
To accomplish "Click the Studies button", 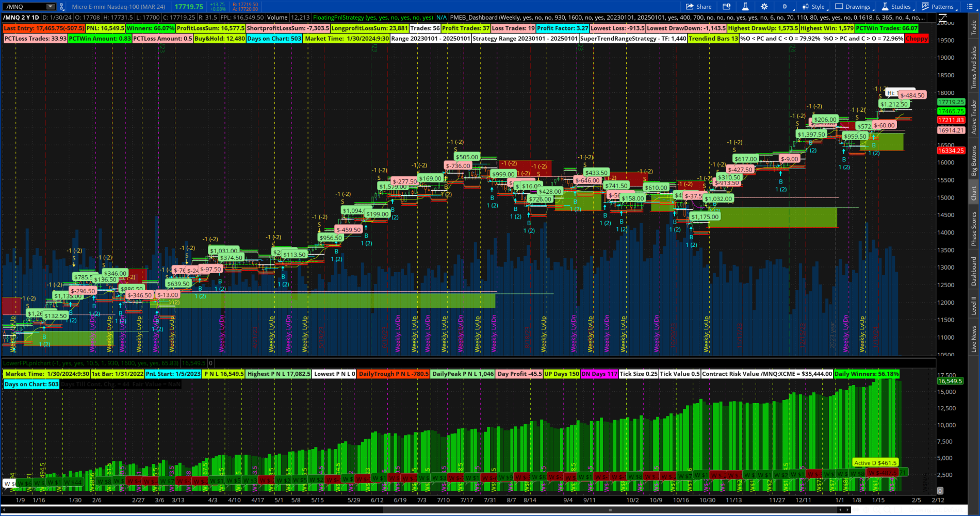I will click(896, 7).
